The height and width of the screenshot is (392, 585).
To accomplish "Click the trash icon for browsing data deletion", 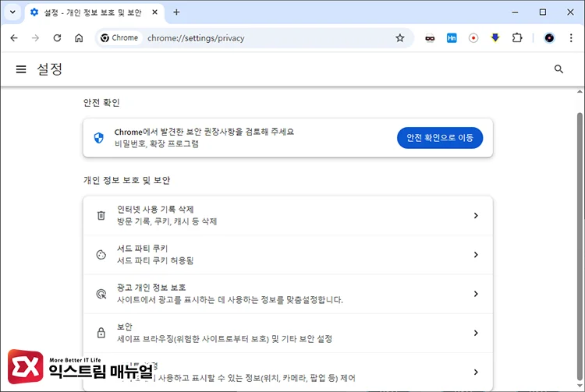I will [101, 215].
